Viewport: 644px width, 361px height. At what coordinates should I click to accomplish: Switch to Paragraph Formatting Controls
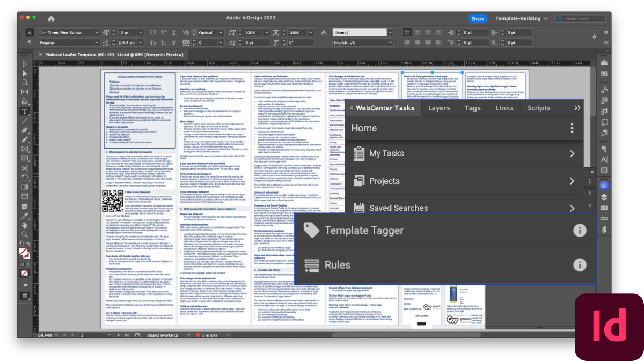click(30, 42)
